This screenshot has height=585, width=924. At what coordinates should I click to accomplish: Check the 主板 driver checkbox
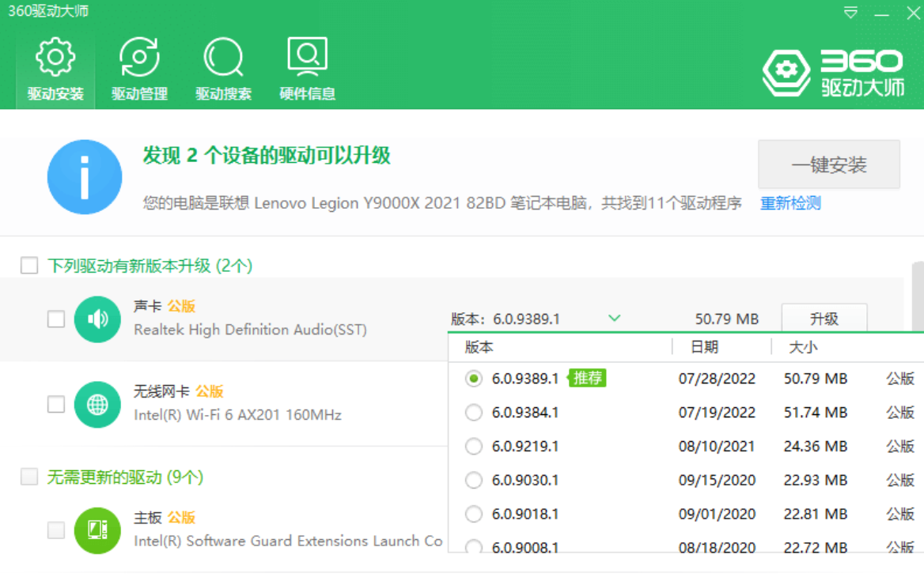tap(56, 530)
